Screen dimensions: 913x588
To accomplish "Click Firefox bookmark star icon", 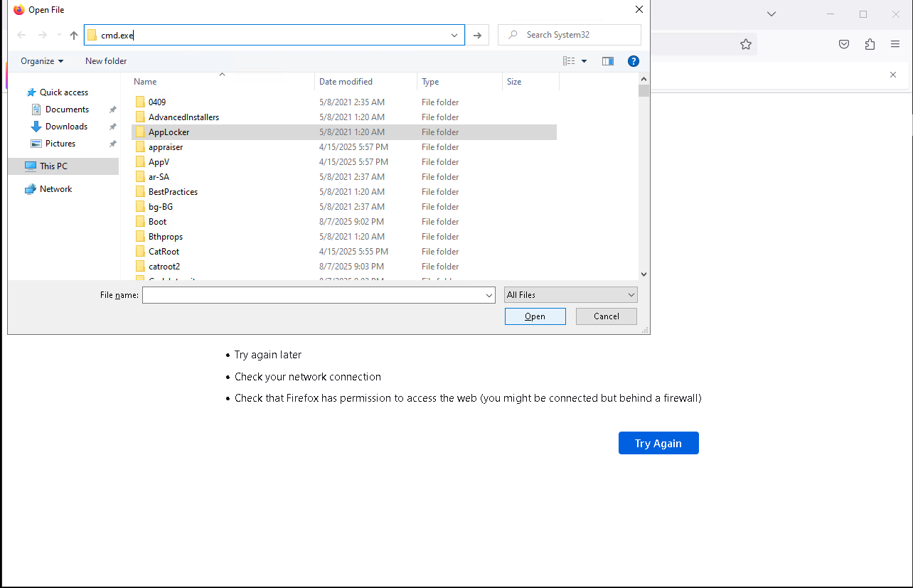I will pyautogui.click(x=745, y=44).
